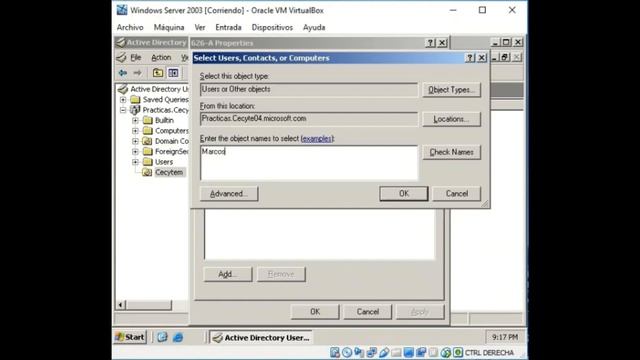This screenshot has width=640, height=360.
Task: Click the Users folder icon in the tree
Action: (148, 162)
